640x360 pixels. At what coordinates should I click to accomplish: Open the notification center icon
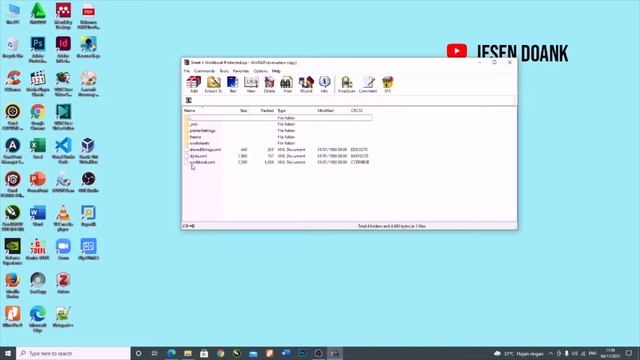(629, 353)
